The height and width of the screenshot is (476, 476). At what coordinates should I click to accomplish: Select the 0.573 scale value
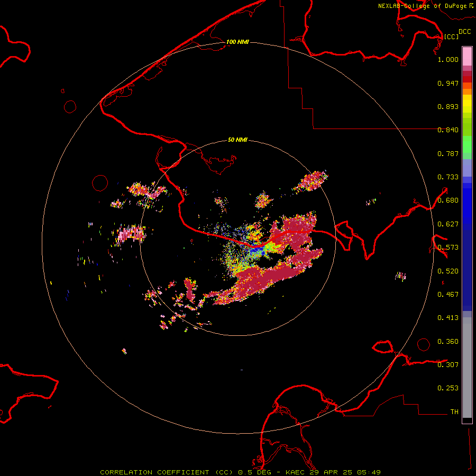click(x=448, y=248)
